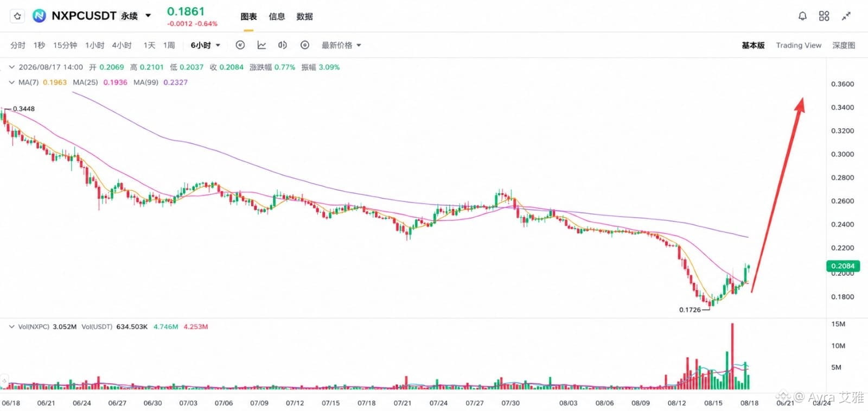Click the NXPC coin logo icon

pos(39,16)
